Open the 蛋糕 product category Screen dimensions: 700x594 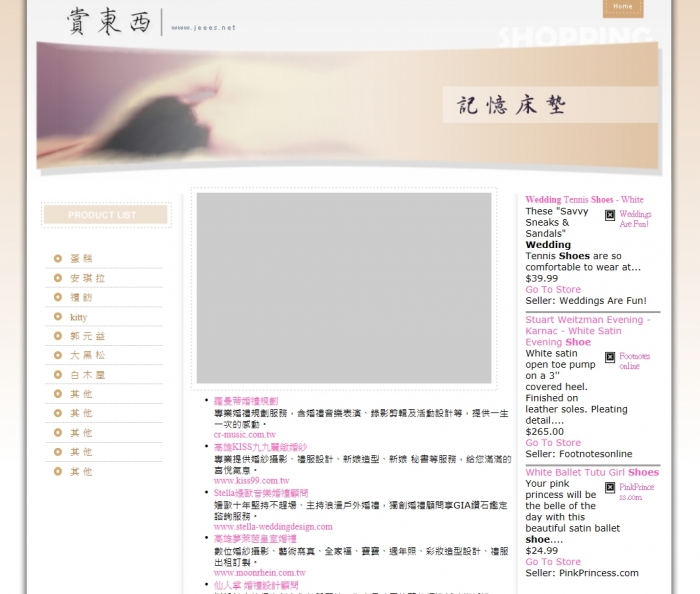[81, 258]
